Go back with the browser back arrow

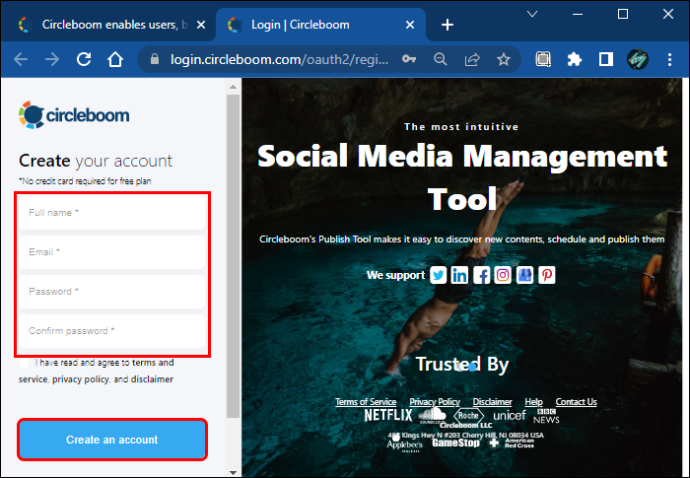coord(21,59)
